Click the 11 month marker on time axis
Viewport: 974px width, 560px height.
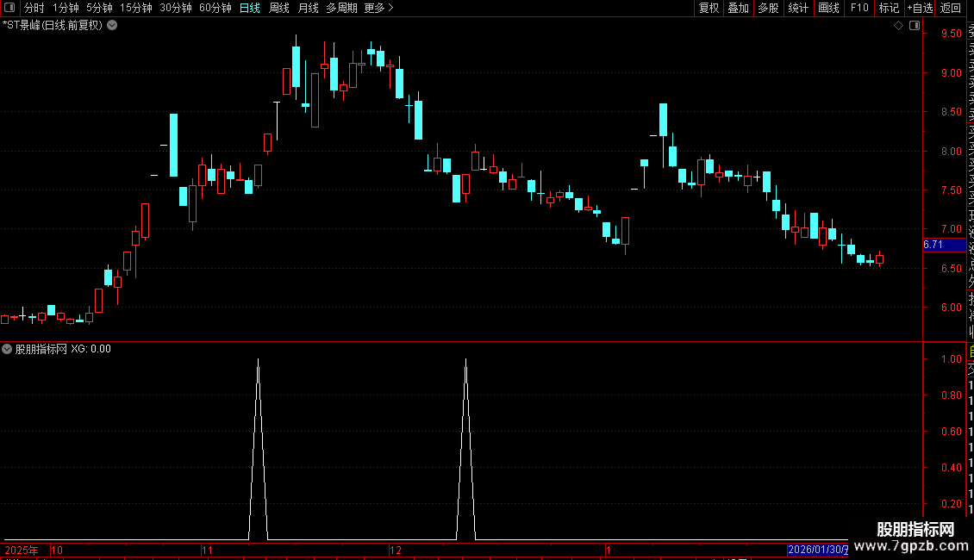pos(208,550)
